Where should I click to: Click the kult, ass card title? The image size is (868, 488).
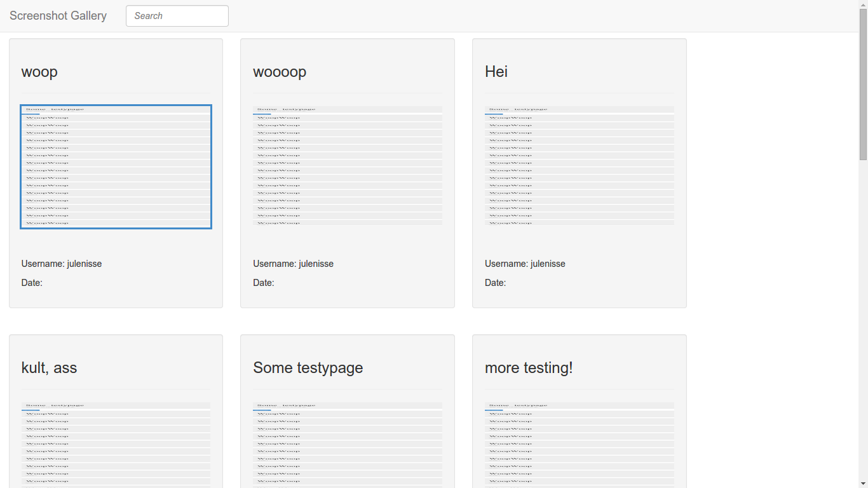[x=49, y=368]
